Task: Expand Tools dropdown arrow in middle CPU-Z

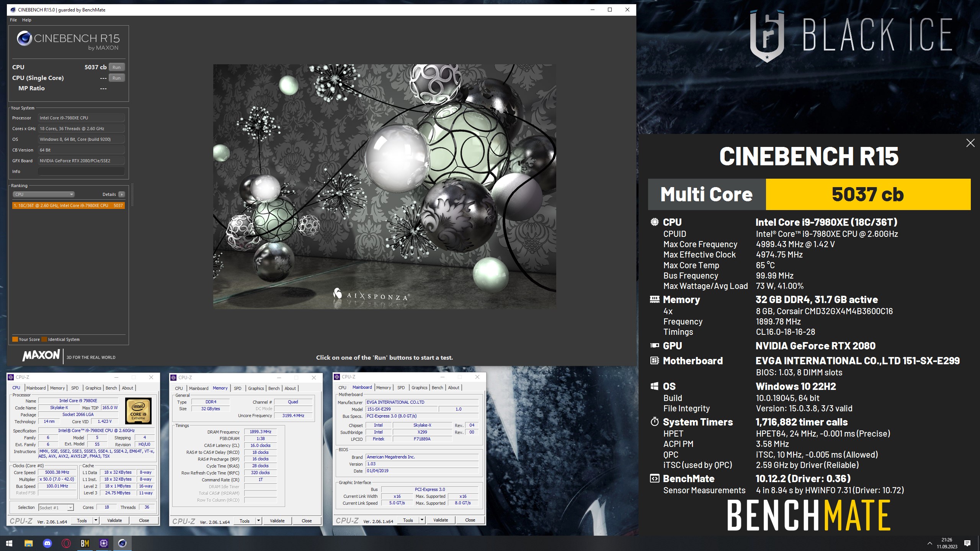Action: 259,521
